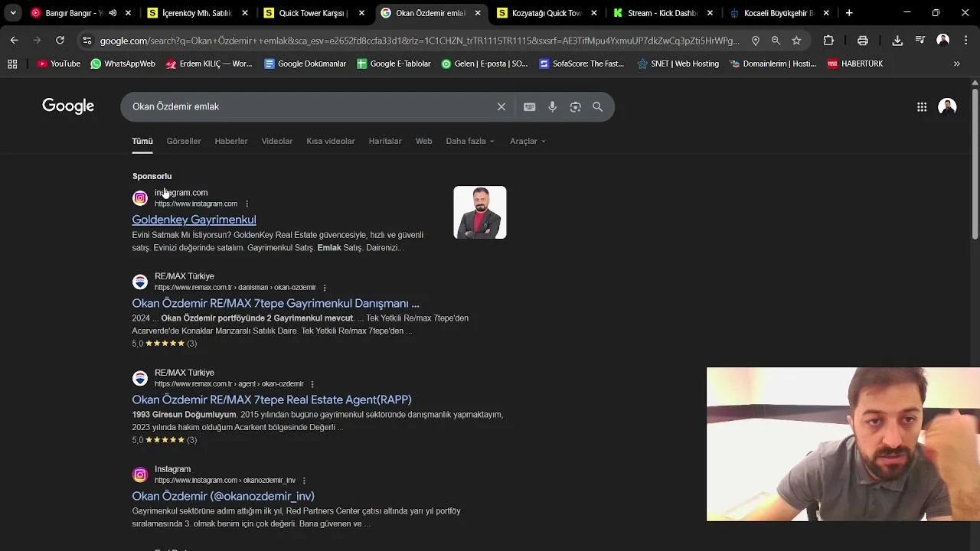View site information icon in address bar
The height and width of the screenshot is (551, 980).
87,41
